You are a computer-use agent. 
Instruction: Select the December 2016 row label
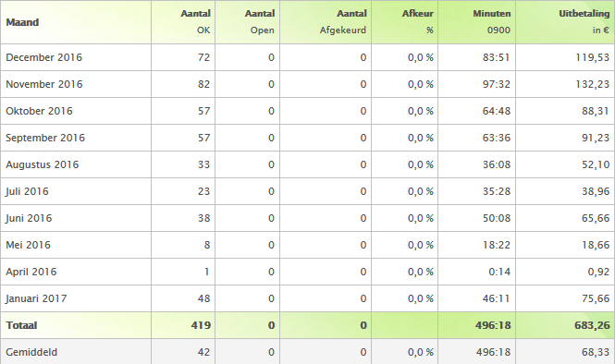tap(44, 57)
